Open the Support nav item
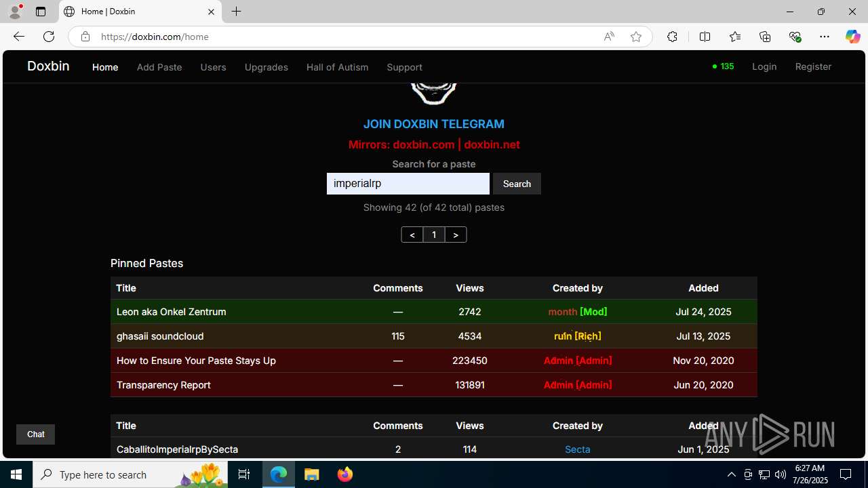Viewport: 868px width, 488px height. click(404, 67)
